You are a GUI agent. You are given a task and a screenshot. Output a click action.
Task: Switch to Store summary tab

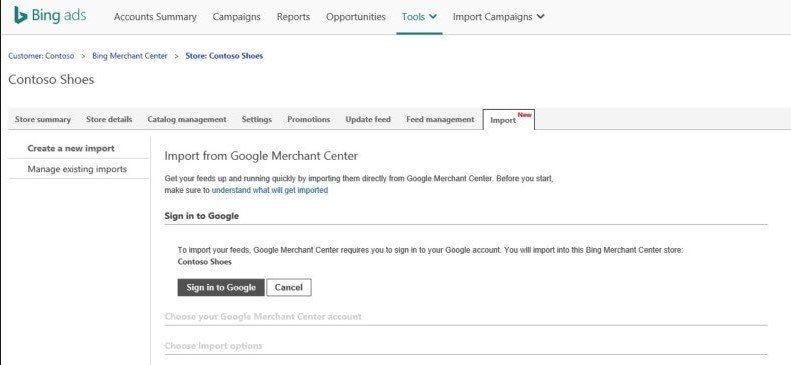(43, 119)
